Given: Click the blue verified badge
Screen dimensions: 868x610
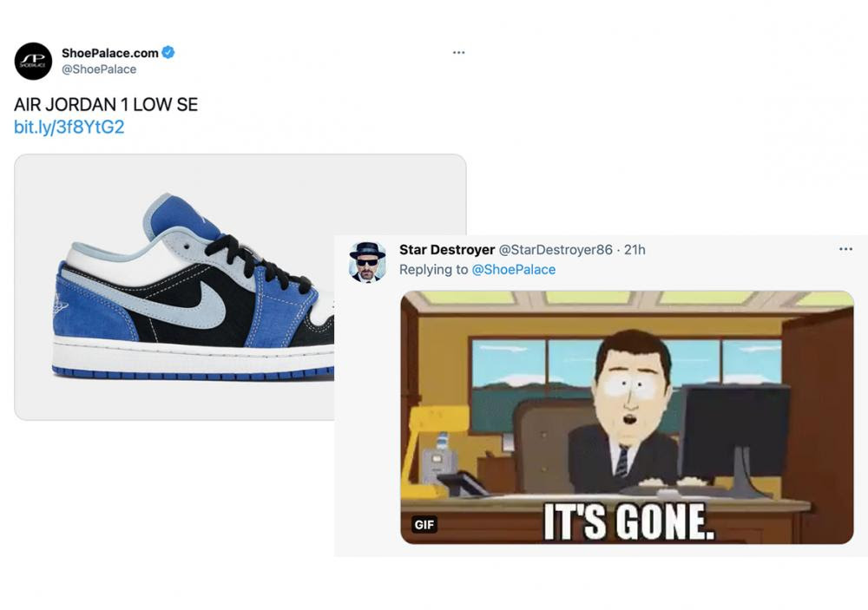Looking at the screenshot, I should (x=168, y=53).
